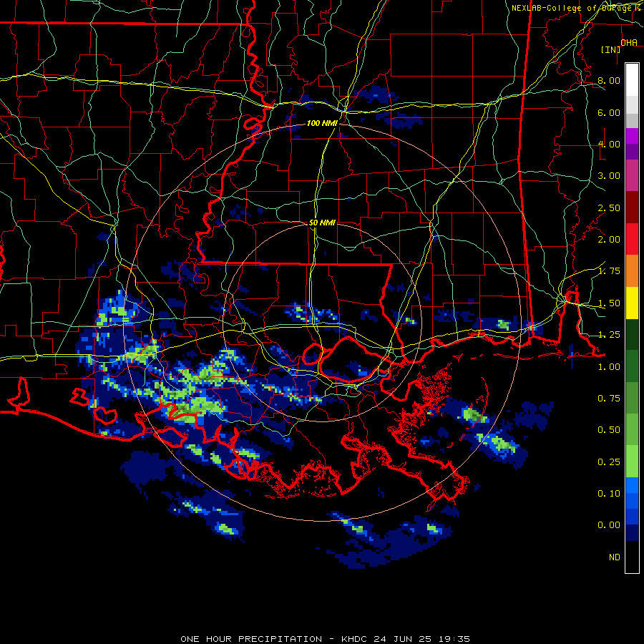Pick the bright magenta swatch in the legend
Screen dimensions: 644x644
[632, 136]
